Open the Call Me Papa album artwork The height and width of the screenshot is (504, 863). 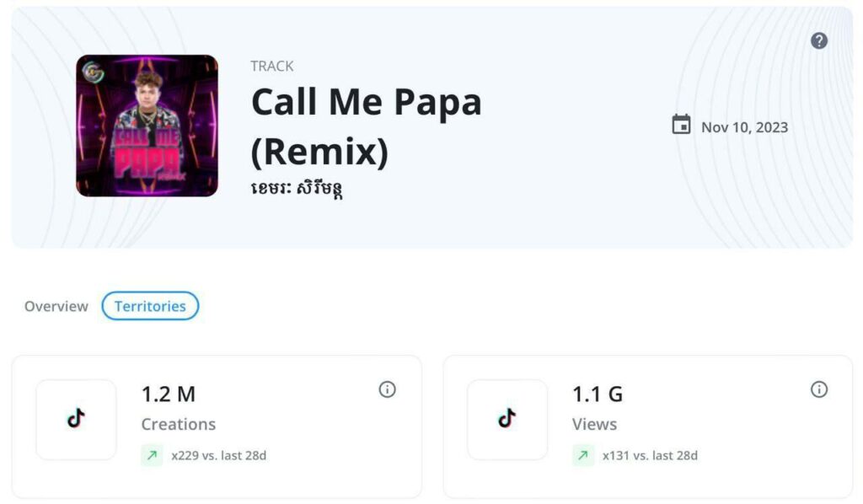click(x=147, y=126)
